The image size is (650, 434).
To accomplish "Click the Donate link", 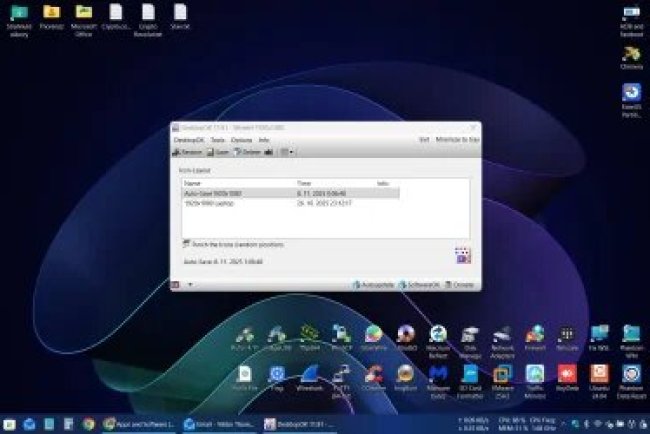I will 459,285.
